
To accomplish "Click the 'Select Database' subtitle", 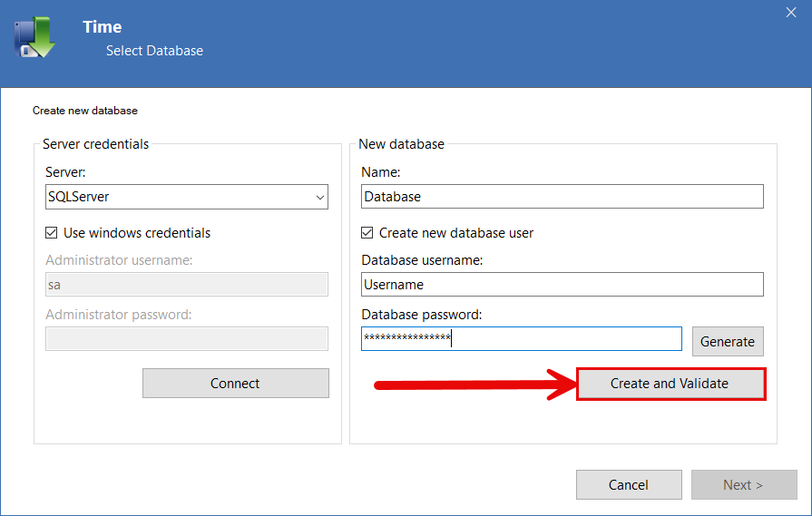I will pyautogui.click(x=154, y=51).
